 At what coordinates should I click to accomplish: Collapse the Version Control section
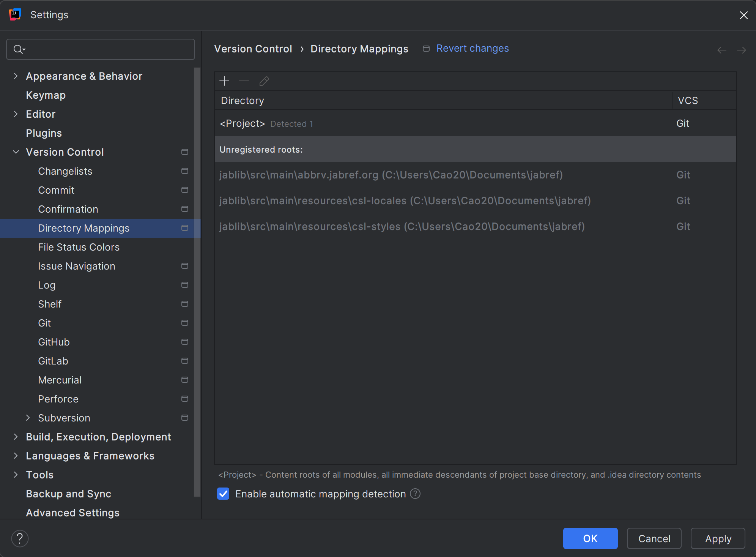pyautogui.click(x=16, y=152)
